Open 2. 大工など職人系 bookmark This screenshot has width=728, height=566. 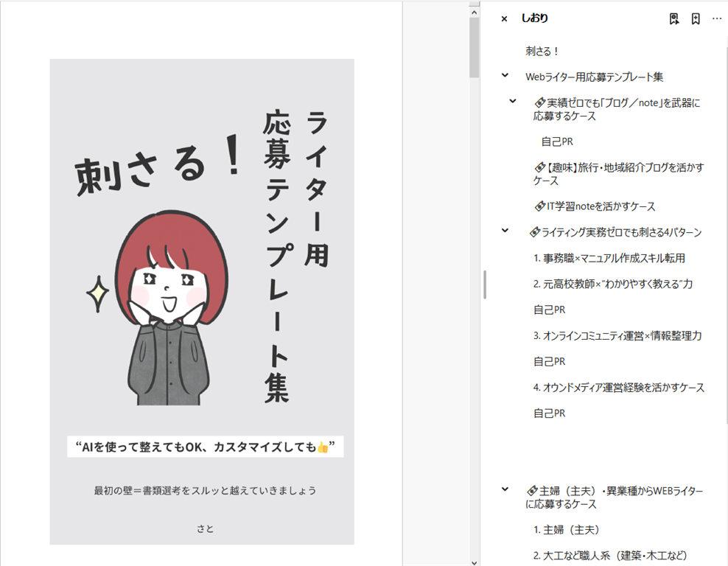610,555
